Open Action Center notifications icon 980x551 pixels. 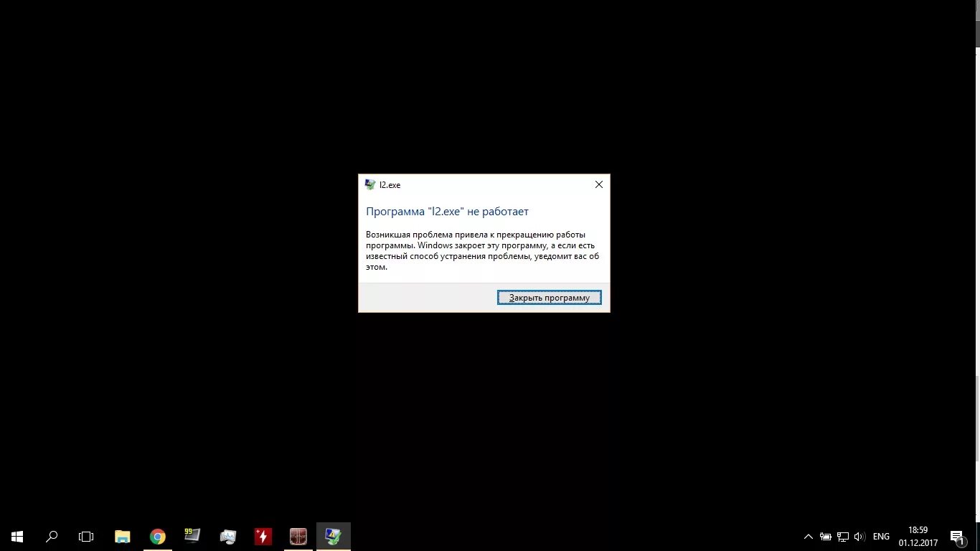coord(957,537)
